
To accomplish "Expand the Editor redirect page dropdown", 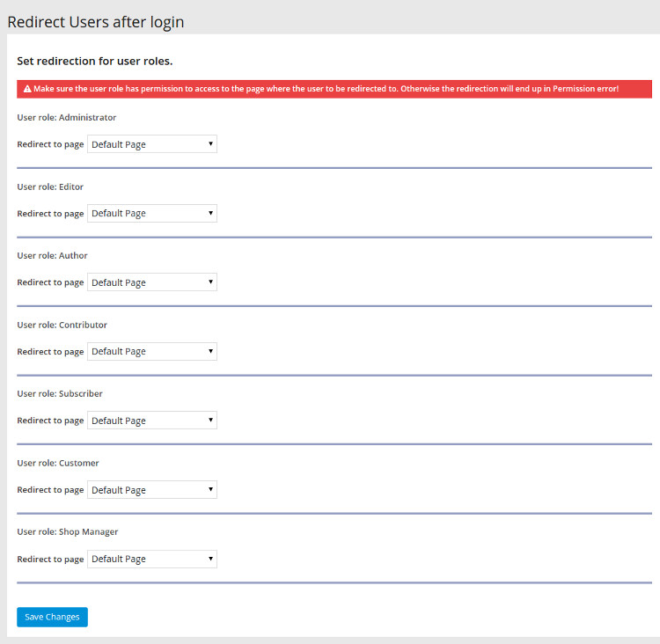I will click(152, 214).
